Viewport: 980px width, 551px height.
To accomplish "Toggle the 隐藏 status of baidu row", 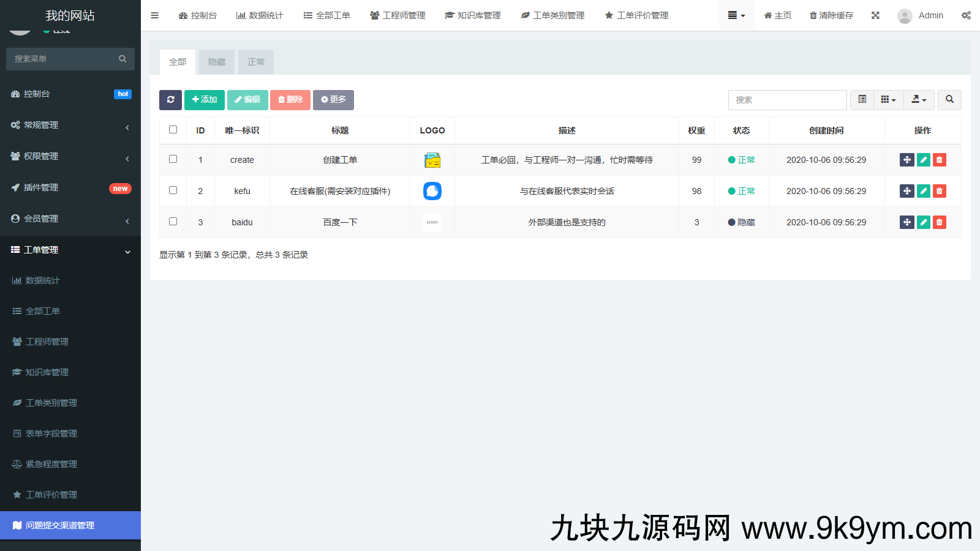I will click(741, 222).
